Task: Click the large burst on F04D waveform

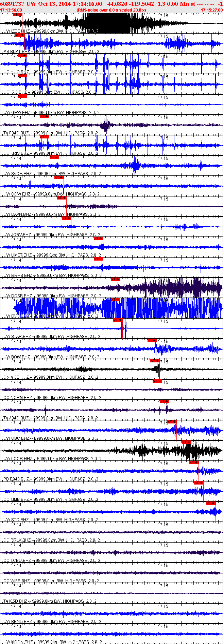Action: coord(106,125)
